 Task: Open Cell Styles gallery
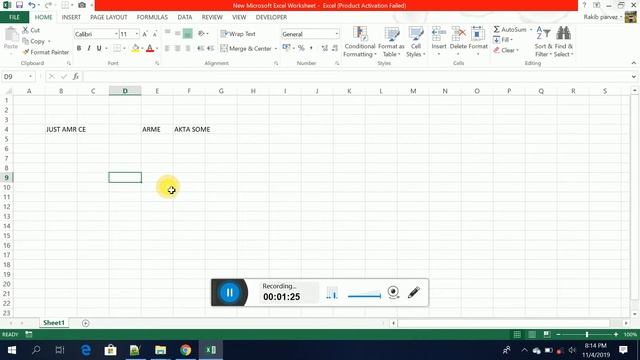[x=416, y=42]
